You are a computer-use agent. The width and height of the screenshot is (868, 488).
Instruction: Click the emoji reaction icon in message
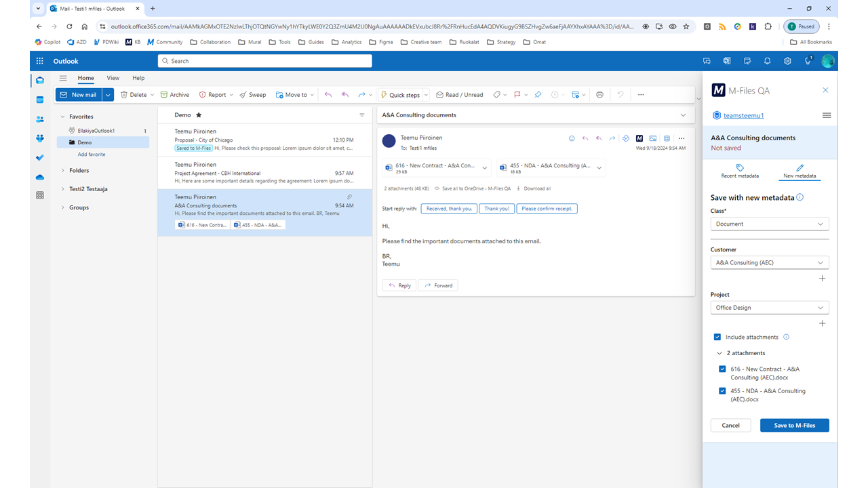pos(572,138)
